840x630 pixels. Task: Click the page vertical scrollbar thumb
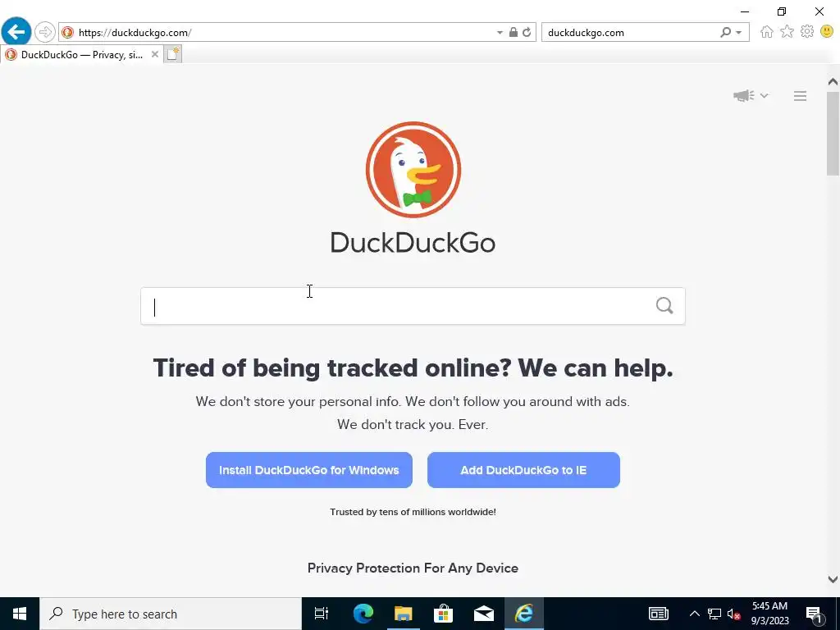click(833, 134)
